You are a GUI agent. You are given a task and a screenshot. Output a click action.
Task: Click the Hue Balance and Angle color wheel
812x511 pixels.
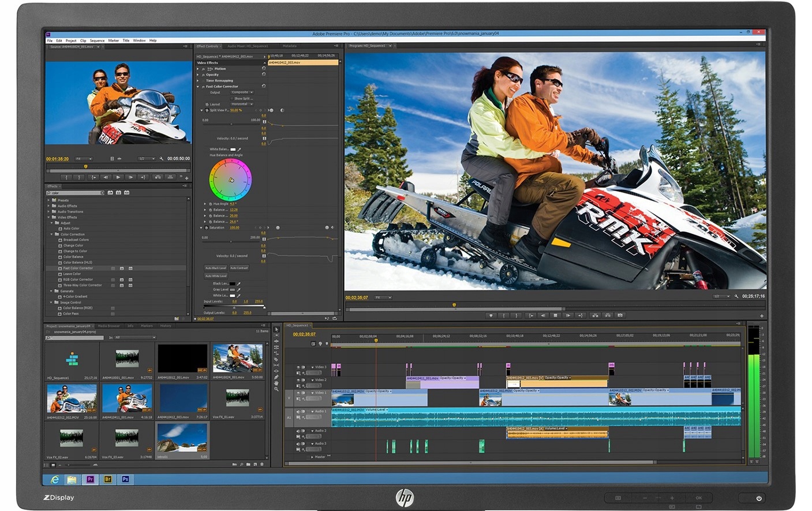tap(230, 180)
